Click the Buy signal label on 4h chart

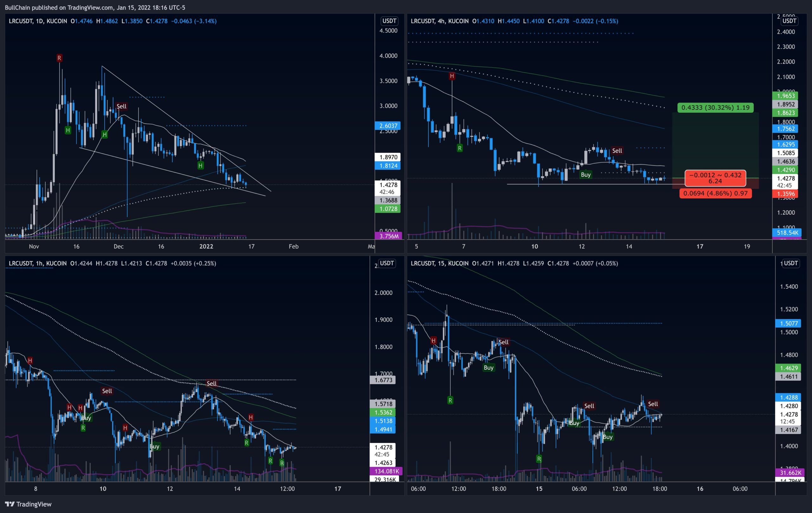point(586,175)
